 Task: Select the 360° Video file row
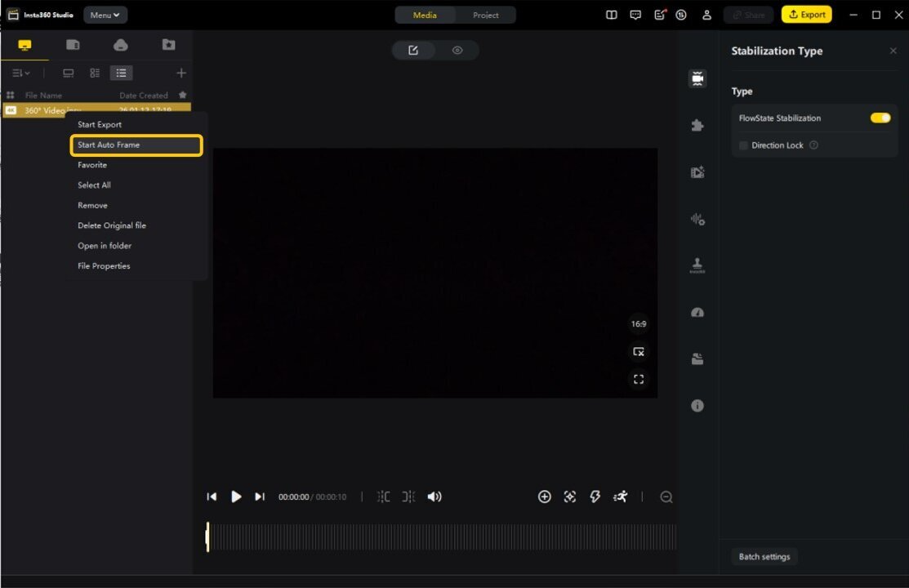coord(97,110)
